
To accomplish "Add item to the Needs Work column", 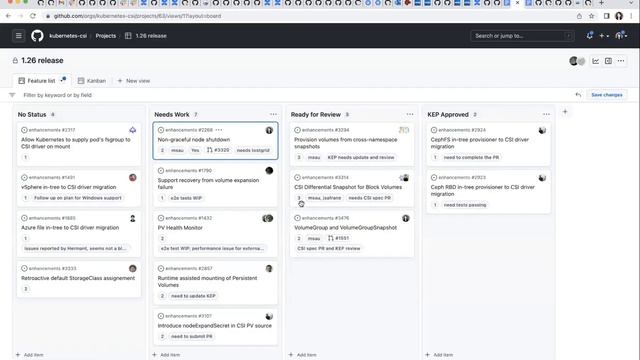I will (x=166, y=355).
